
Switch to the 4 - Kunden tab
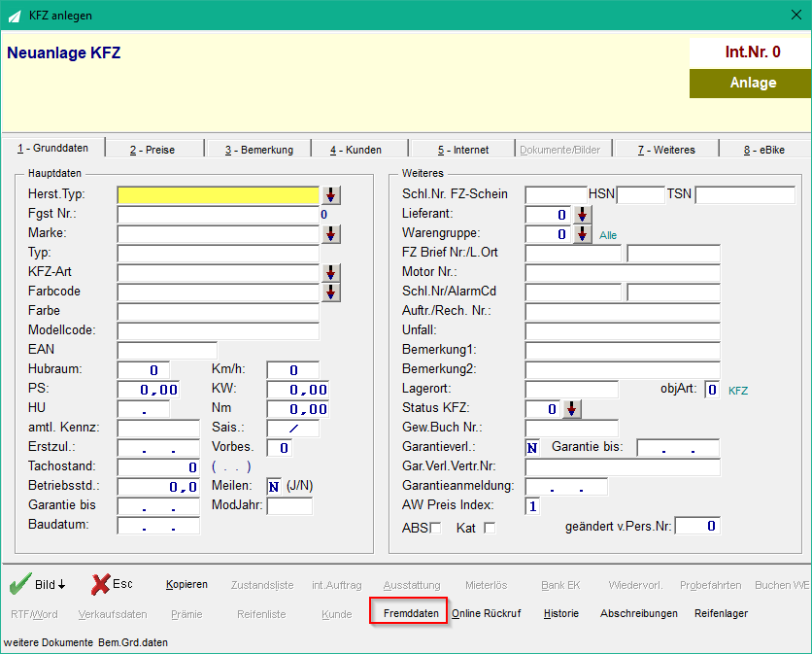point(355,150)
